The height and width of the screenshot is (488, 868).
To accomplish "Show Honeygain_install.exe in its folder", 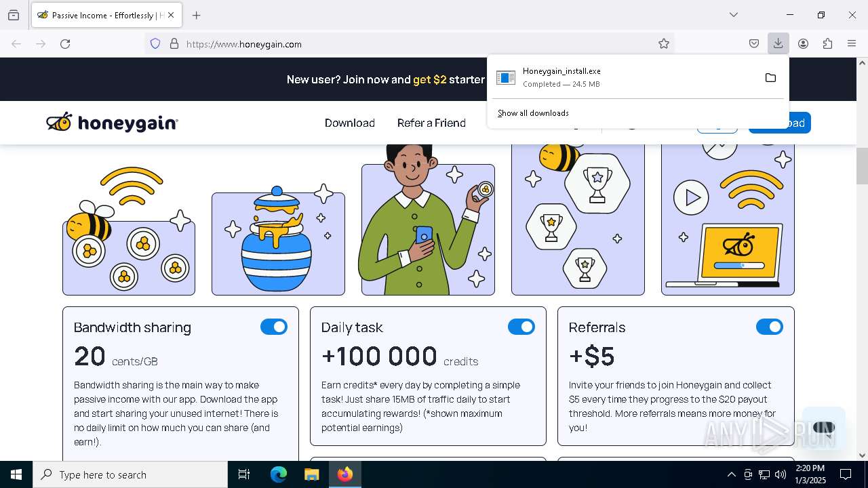I will point(770,78).
